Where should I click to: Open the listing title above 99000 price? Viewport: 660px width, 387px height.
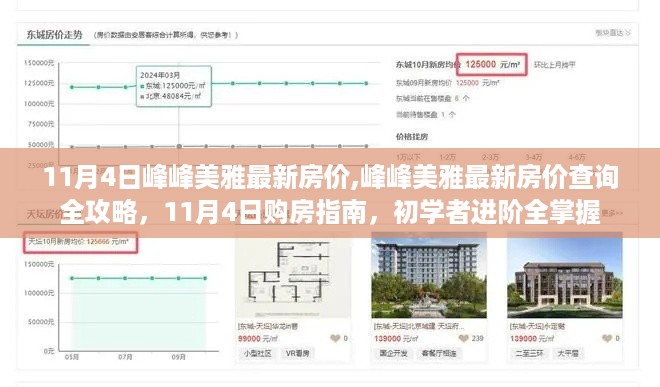(x=268, y=326)
